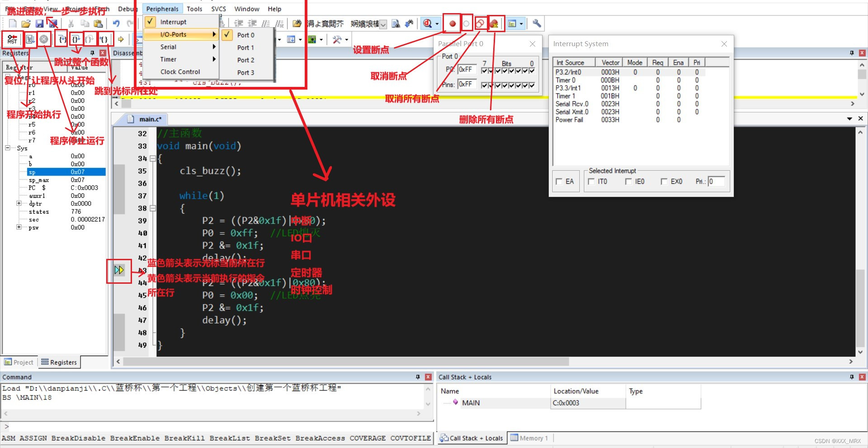Step out of the current function
Screen dimensions: 868x448
tap(90, 39)
